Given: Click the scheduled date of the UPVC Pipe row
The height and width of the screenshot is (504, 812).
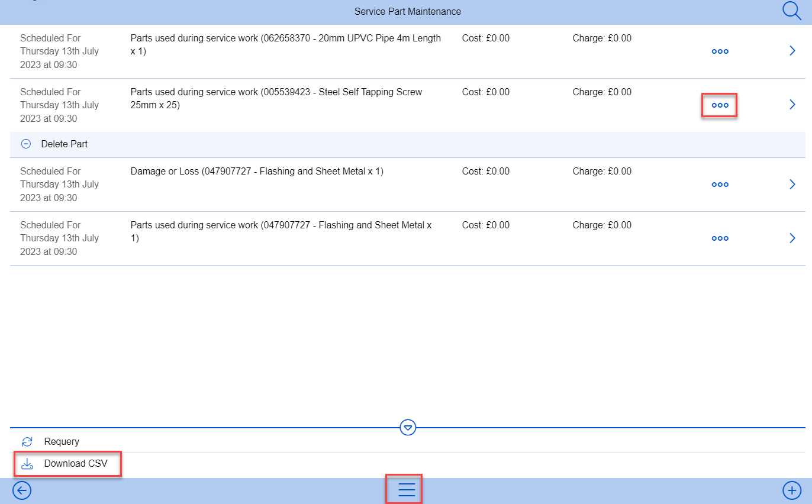Looking at the screenshot, I should [59, 51].
